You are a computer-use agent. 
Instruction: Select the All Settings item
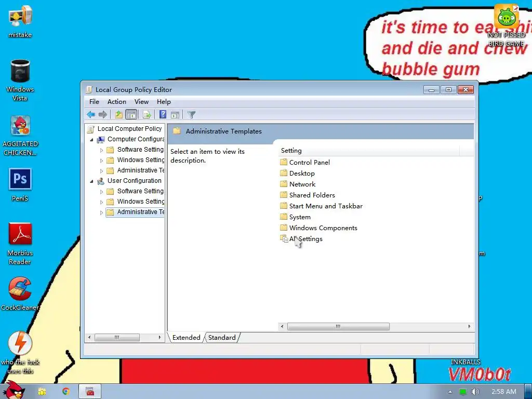tap(301, 238)
